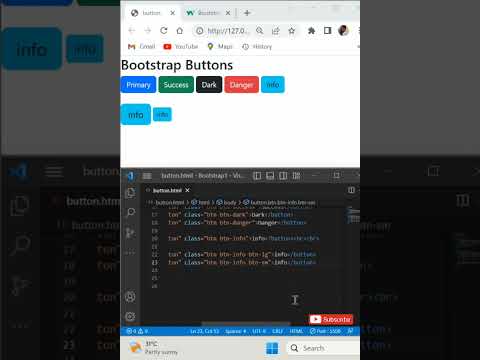Image resolution: width=480 pixels, height=360 pixels.
Task: Change encoding via UTF-8 status item
Action: pos(259,331)
